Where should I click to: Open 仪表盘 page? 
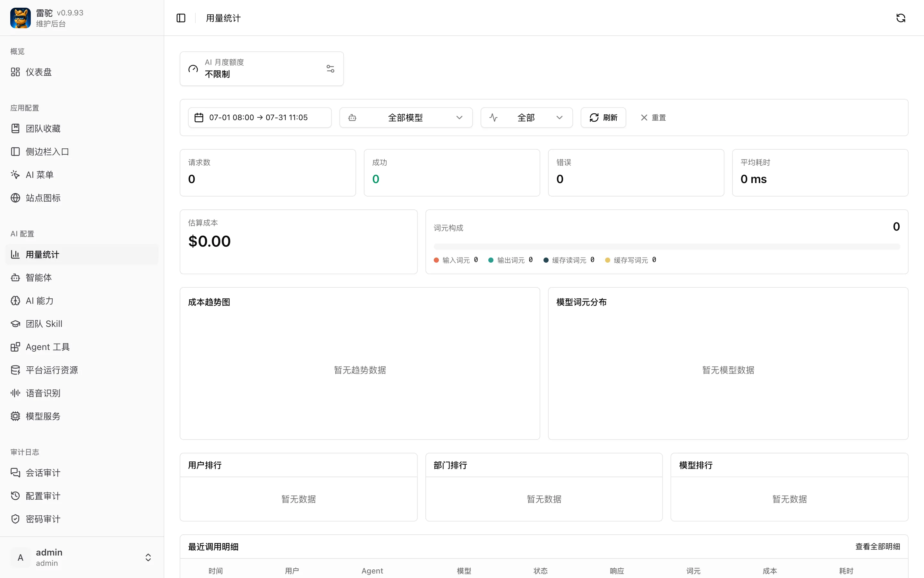[x=82, y=72]
